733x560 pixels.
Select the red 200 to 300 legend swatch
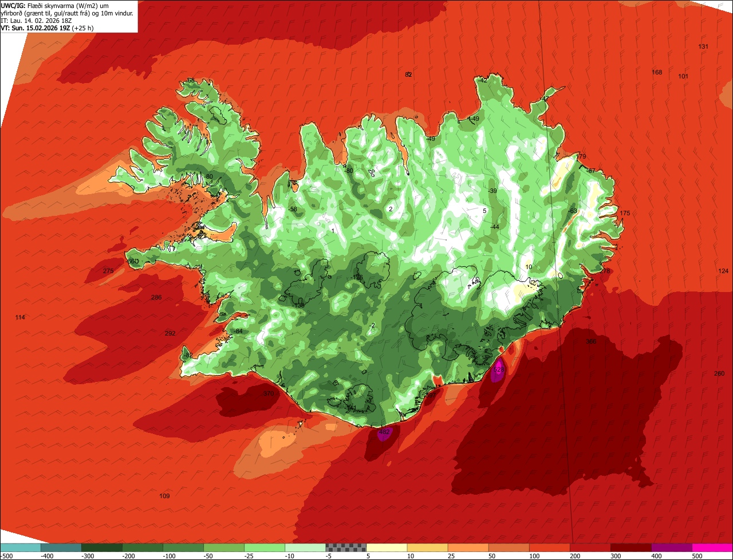click(590, 547)
